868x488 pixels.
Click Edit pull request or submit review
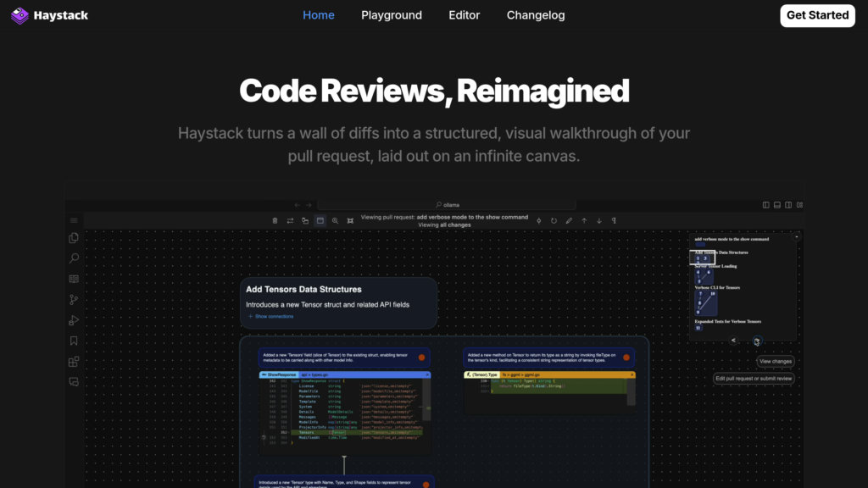point(754,379)
